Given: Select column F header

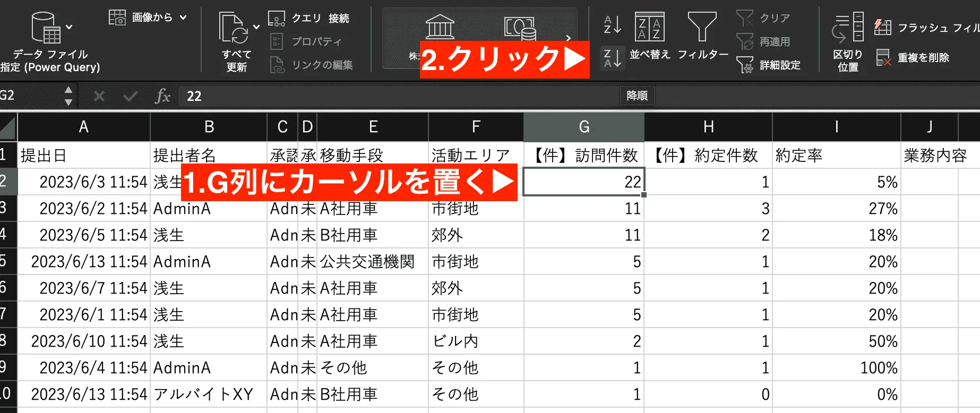Looking at the screenshot, I should (476, 127).
